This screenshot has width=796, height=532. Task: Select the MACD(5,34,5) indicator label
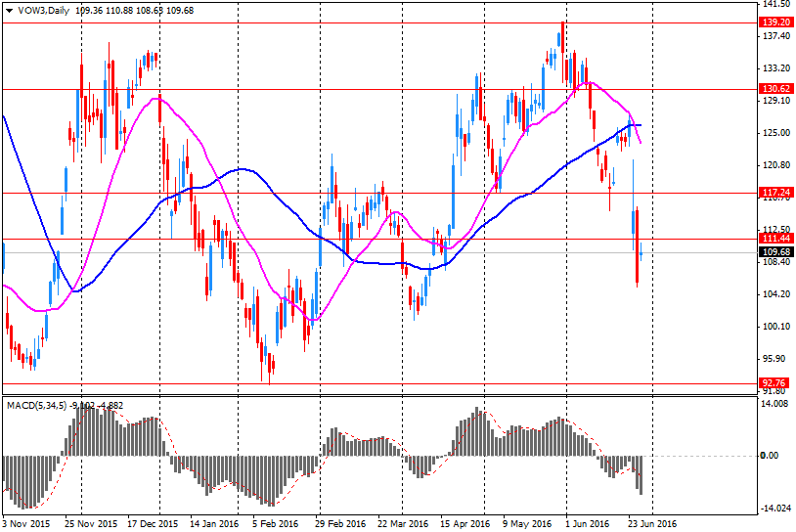(x=36, y=406)
